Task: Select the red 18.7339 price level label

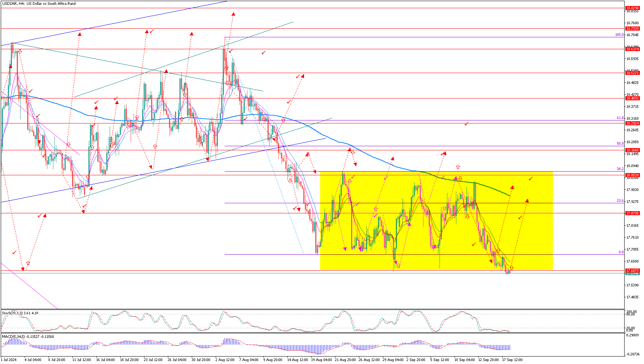Action: [x=632, y=28]
